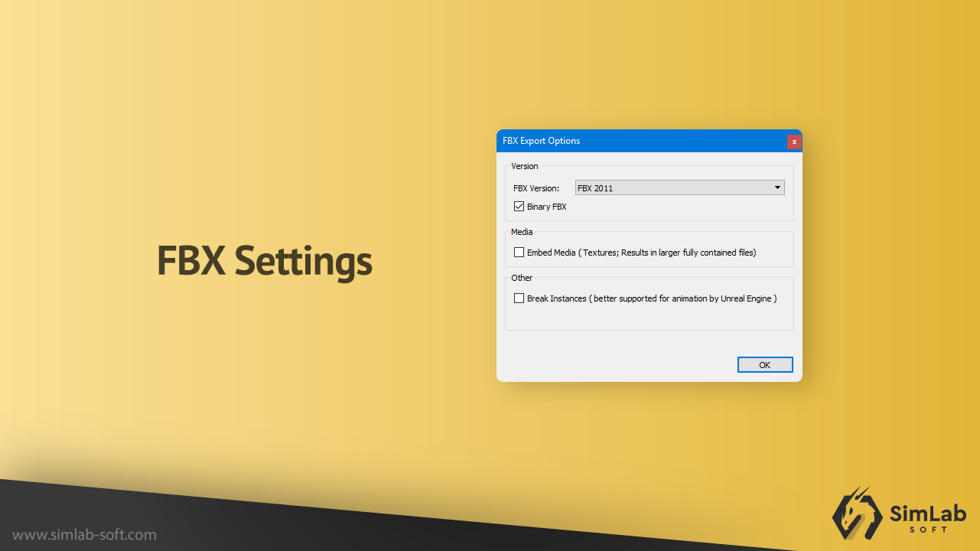Select the FBX 2011 combo box field

pyautogui.click(x=672, y=187)
